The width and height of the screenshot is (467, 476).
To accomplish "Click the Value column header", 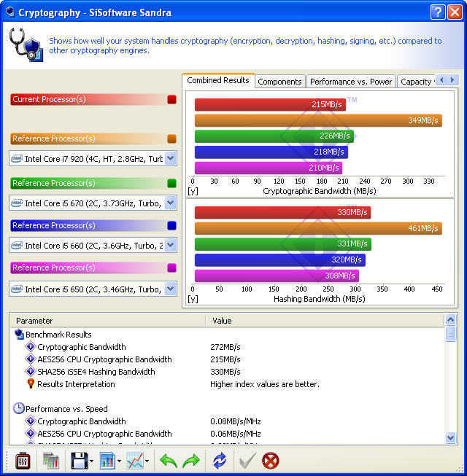I will [x=325, y=321].
